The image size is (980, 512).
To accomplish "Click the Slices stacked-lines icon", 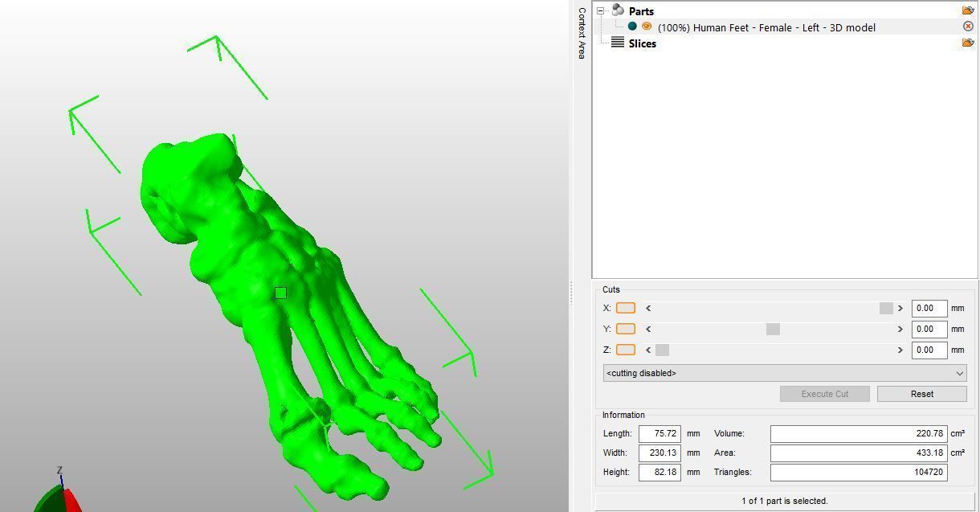I will pos(618,43).
